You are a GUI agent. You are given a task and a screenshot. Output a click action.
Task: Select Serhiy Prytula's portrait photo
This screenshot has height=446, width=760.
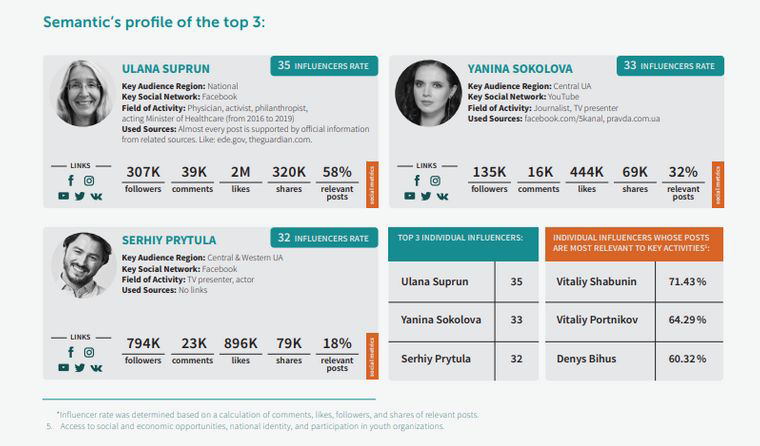pos(82,264)
